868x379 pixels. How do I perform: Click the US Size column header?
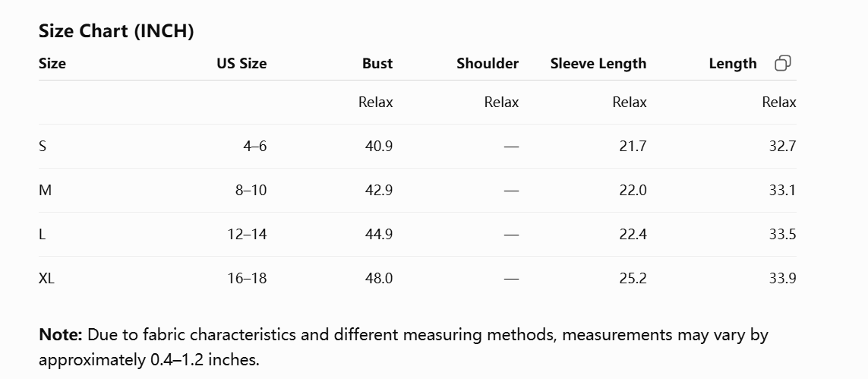coord(242,64)
